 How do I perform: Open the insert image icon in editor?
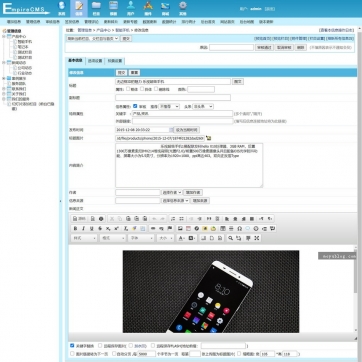click(180, 228)
